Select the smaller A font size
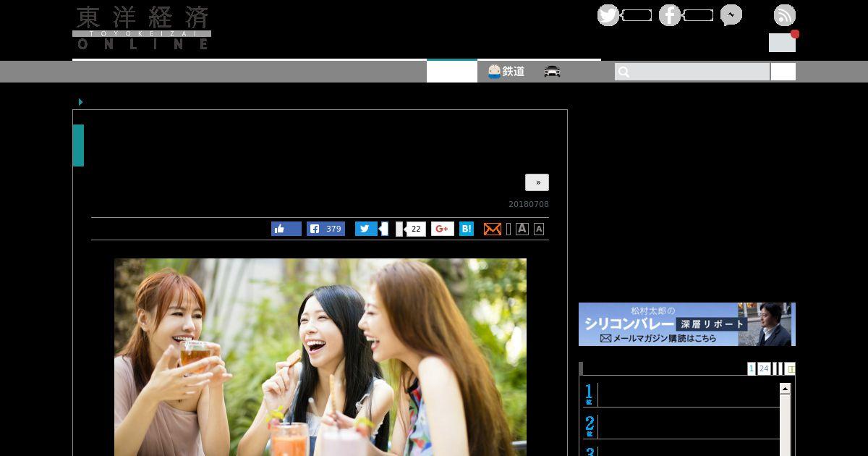 [x=539, y=229]
